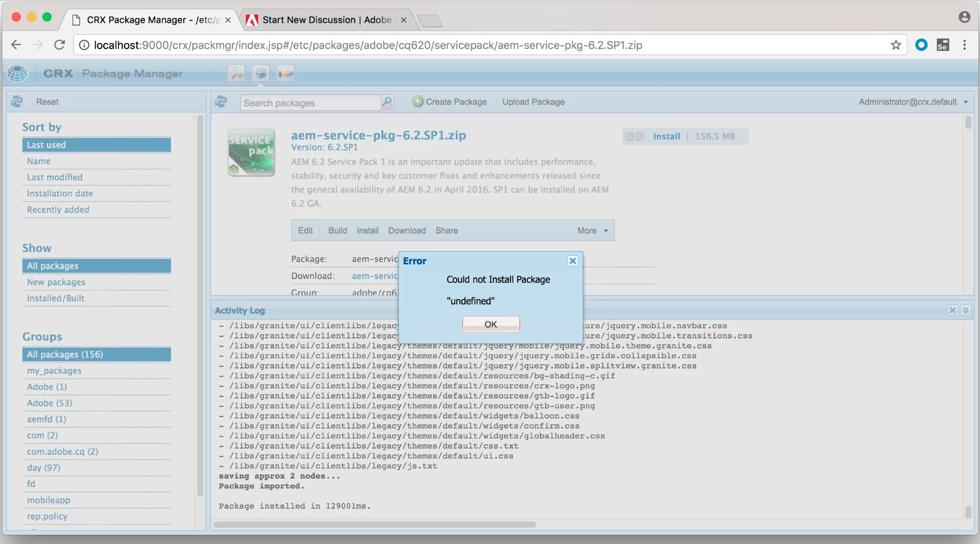980x544 pixels.
Task: Show Installed/Built packages
Action: tap(96, 298)
